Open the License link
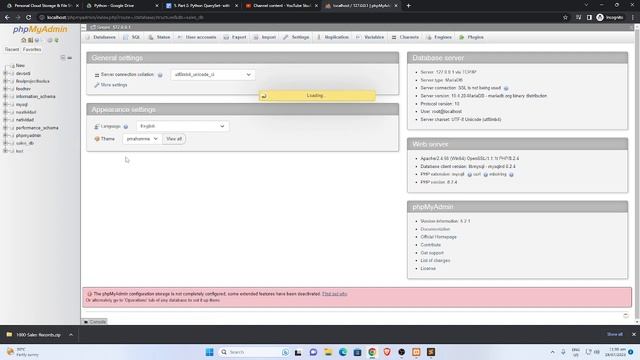Image resolution: width=640 pixels, height=360 pixels. (428, 269)
